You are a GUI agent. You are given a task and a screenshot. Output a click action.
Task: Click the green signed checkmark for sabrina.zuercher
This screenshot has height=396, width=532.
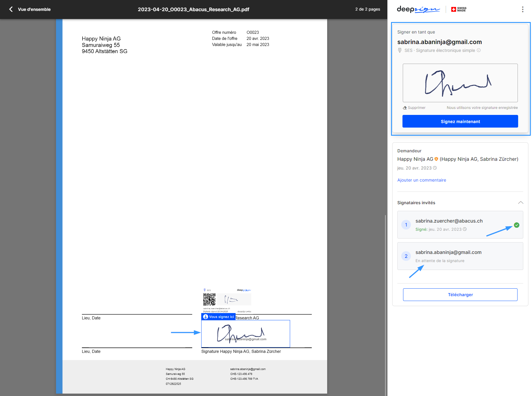pos(516,225)
